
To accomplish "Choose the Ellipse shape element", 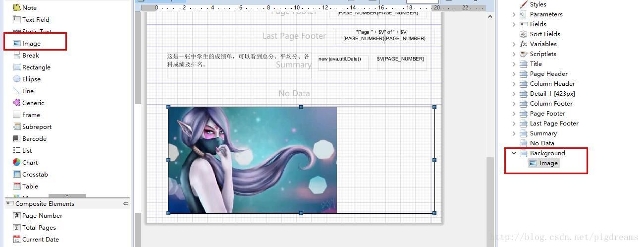I will pos(27,79).
